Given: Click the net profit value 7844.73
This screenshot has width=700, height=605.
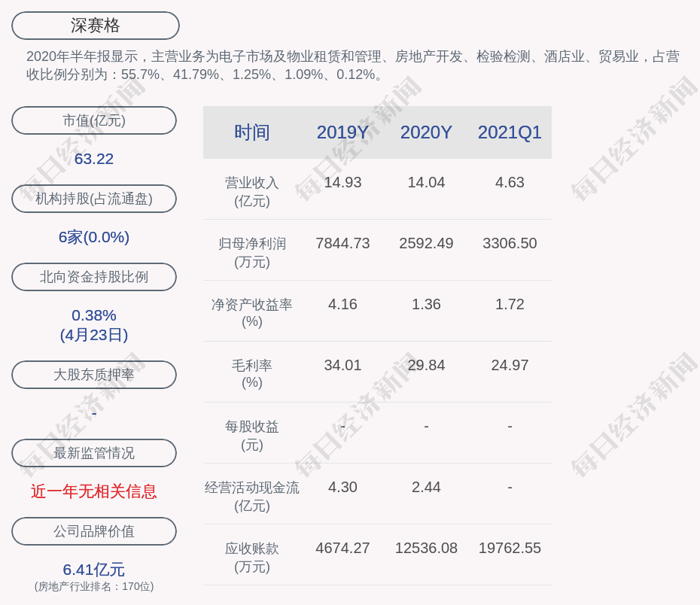Looking at the screenshot, I should 342,243.
